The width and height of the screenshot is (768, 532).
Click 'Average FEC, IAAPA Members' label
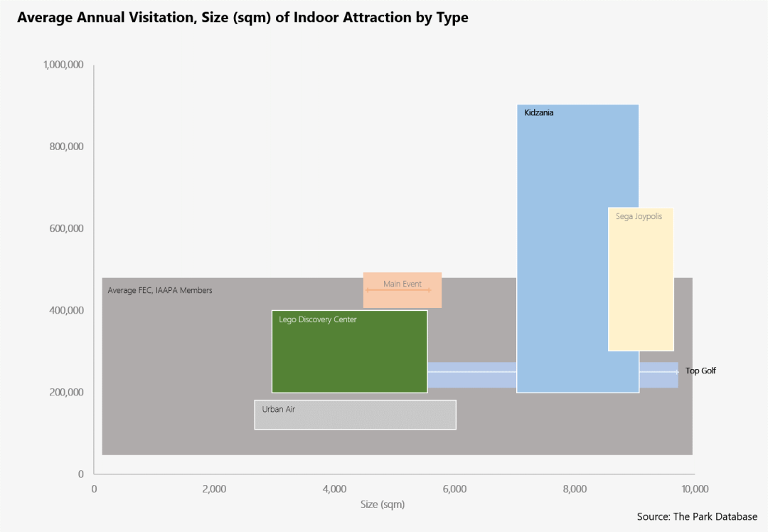pos(160,290)
